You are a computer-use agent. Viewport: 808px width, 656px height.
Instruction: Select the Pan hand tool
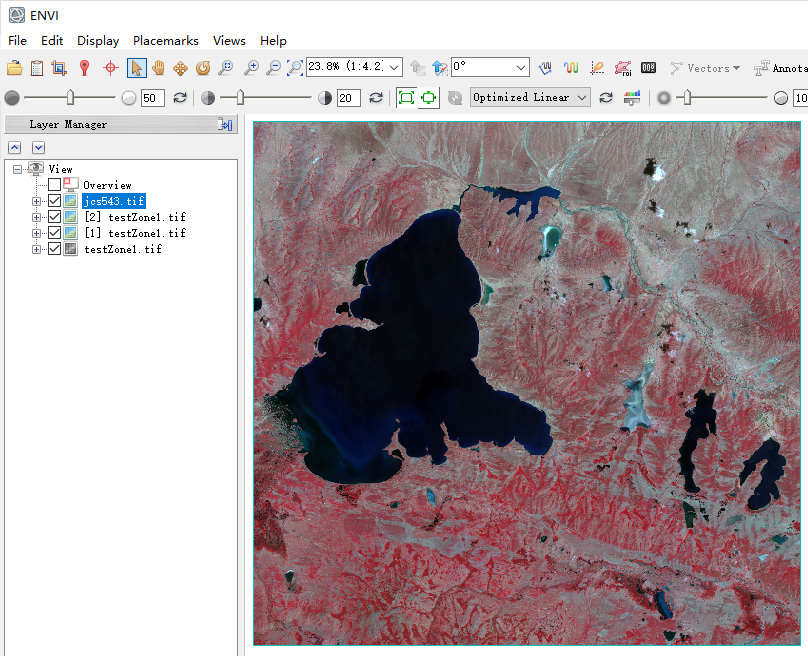tap(158, 68)
